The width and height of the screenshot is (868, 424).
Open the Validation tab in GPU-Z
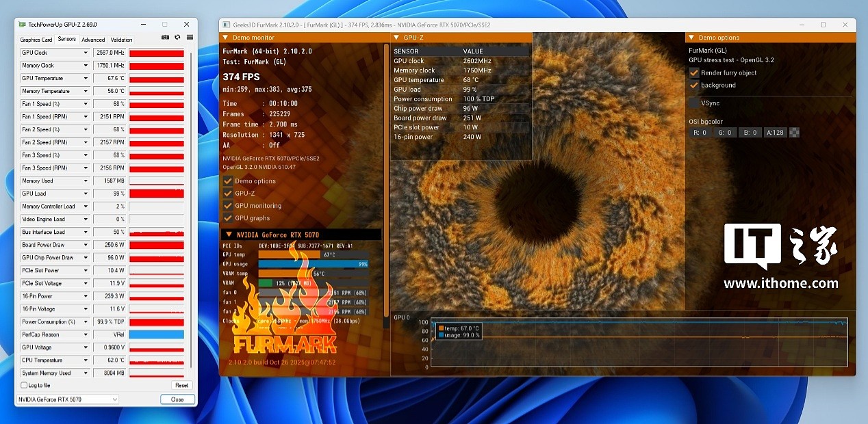click(121, 40)
